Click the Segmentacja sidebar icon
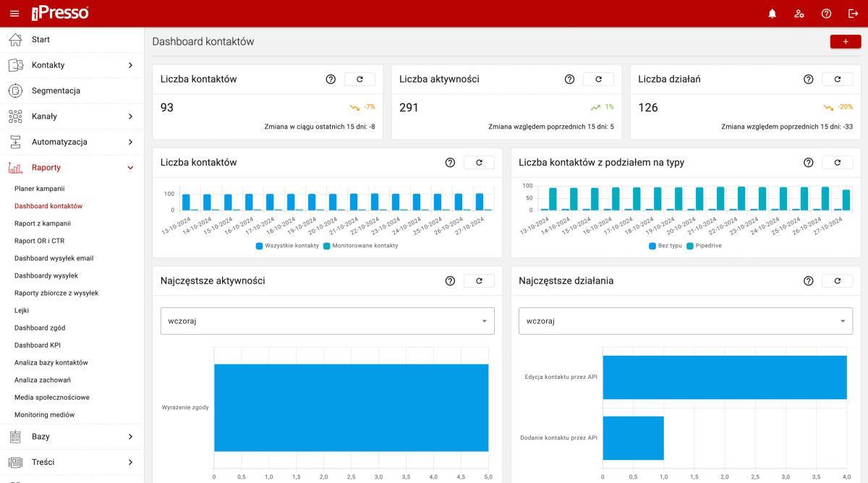868x483 pixels. coord(15,91)
